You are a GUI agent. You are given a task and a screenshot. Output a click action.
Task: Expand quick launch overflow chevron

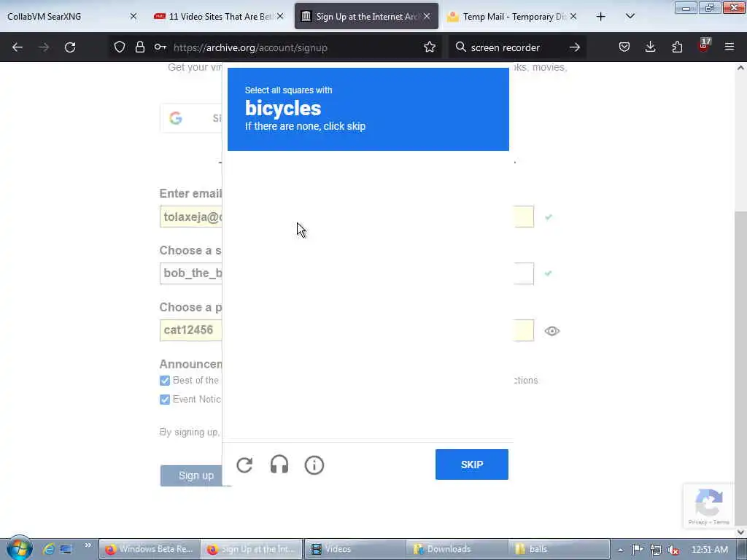(88, 545)
